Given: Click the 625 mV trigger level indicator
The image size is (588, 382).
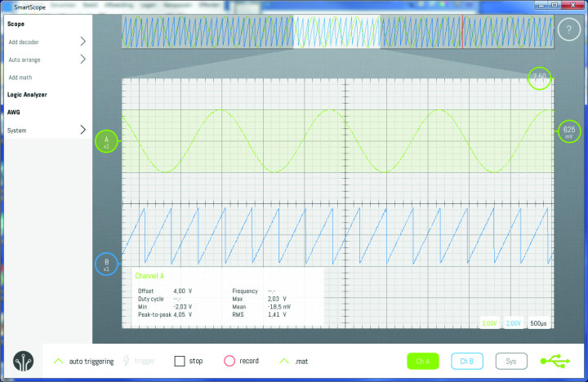Looking at the screenshot, I should [568, 132].
